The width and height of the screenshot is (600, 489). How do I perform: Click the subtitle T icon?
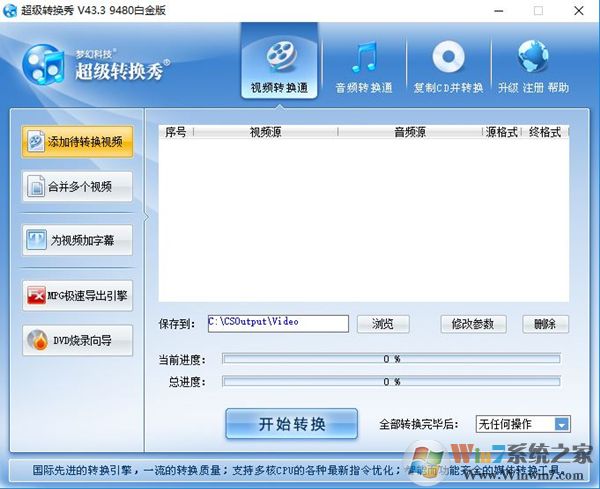coord(37,240)
